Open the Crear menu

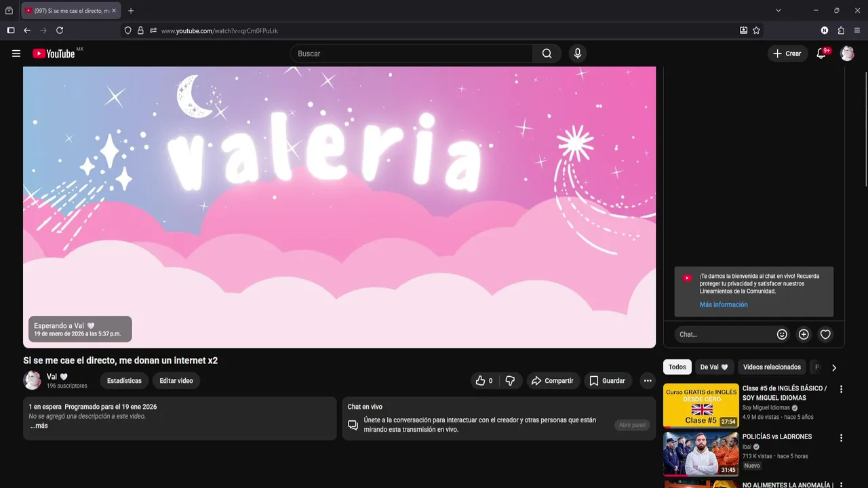[x=788, y=54]
